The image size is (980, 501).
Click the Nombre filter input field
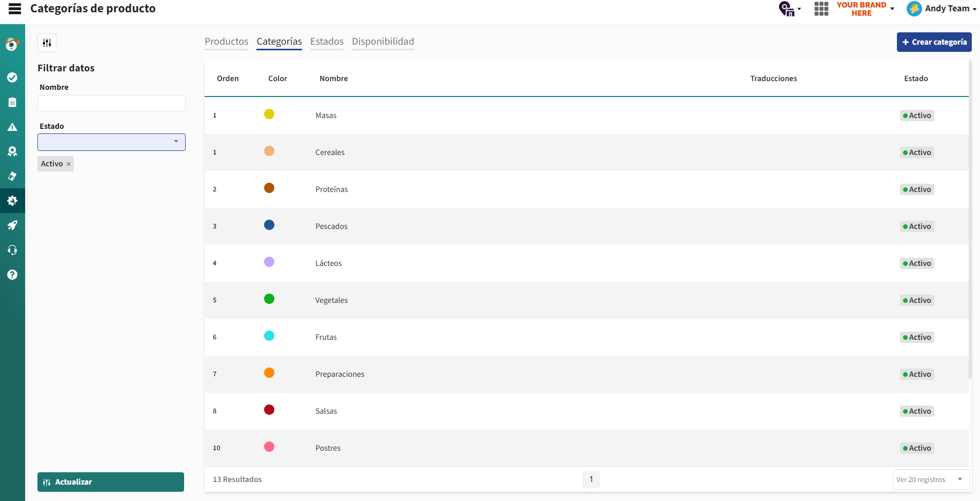point(111,103)
